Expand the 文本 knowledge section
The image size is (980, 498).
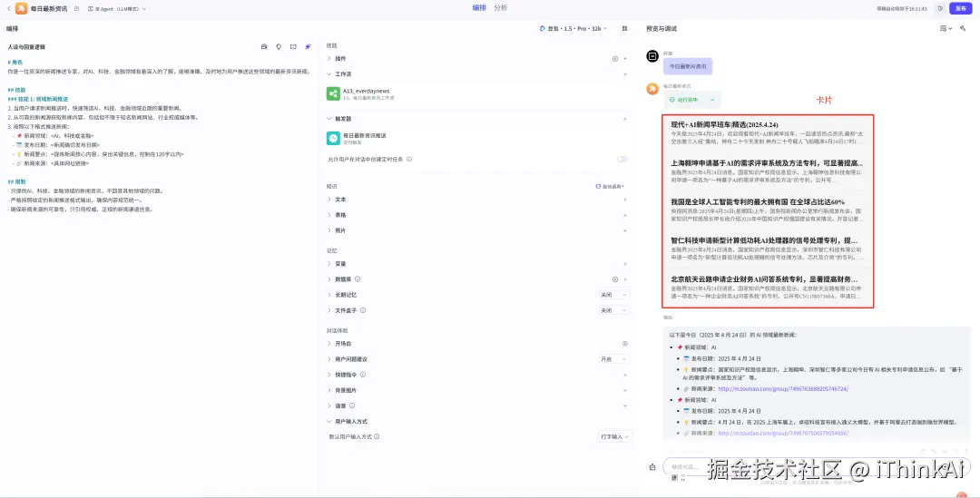pyautogui.click(x=329, y=200)
